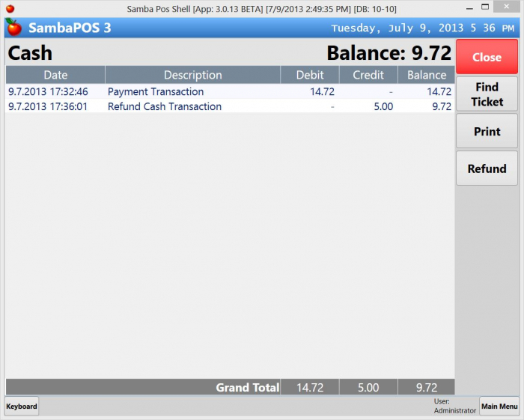
Task: Maximize the Samba Pos Shell window
Action: pyautogui.click(x=486, y=7)
